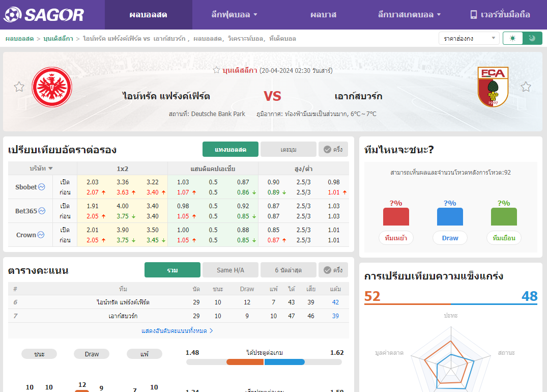Click Bet365 opening draw odds 4.00
The height and width of the screenshot is (392, 547).
click(123, 206)
